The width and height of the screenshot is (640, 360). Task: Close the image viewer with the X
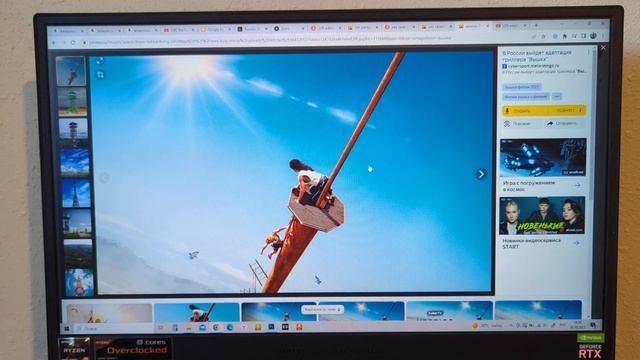[x=603, y=48]
